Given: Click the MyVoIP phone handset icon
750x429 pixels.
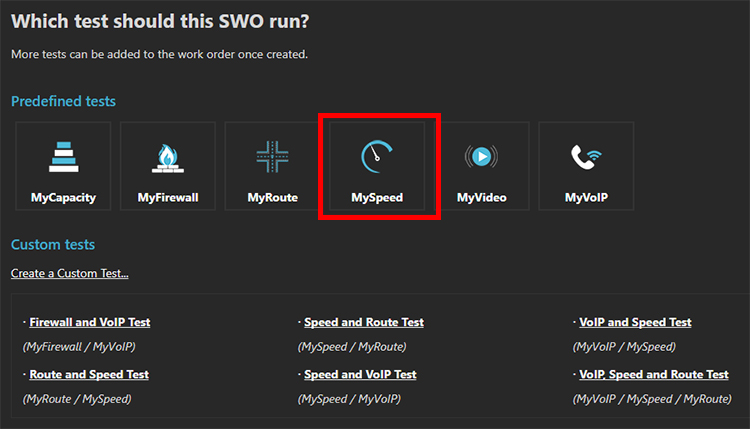Looking at the screenshot, I should pos(586,157).
